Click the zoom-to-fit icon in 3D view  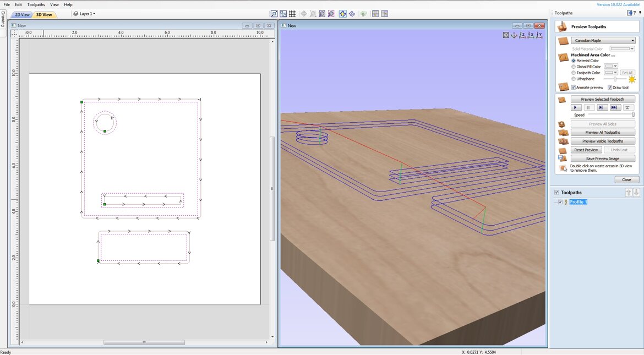(506, 35)
